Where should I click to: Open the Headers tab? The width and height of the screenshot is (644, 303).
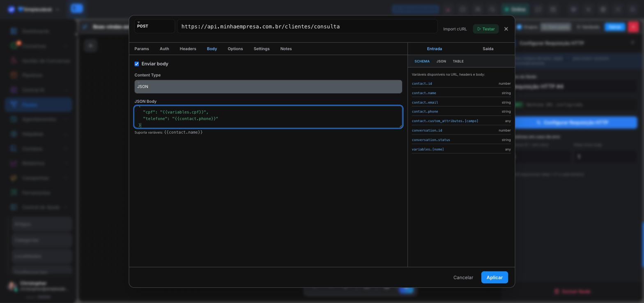coord(188,49)
